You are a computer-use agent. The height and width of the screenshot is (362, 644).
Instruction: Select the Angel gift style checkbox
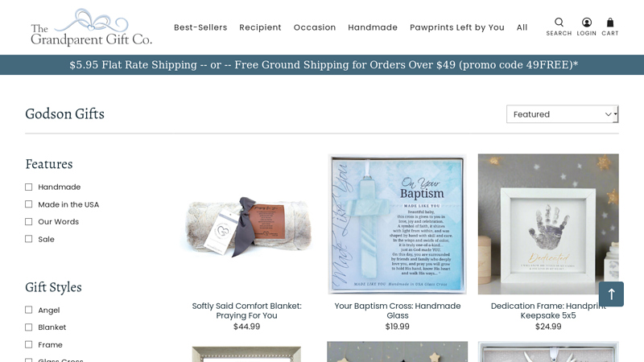pos(28,310)
